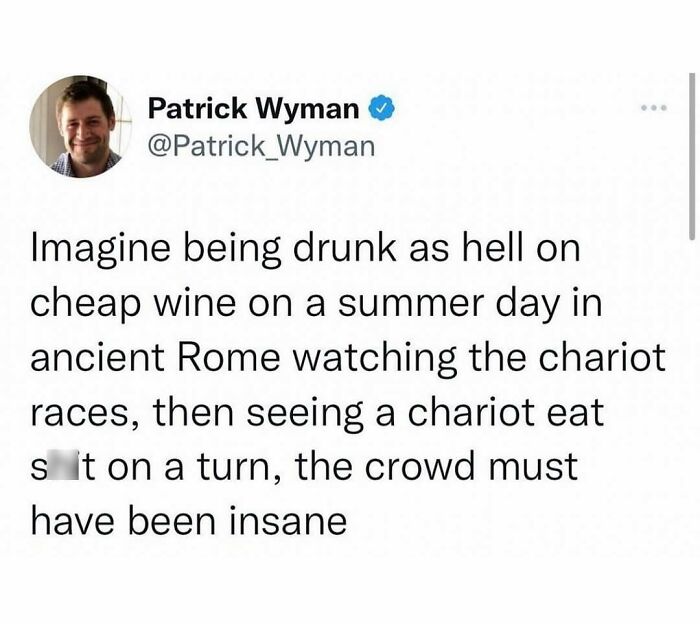Click the line 'races, then seeing a chariot eat'
The width and height of the screenshot is (700, 624).
[317, 413]
